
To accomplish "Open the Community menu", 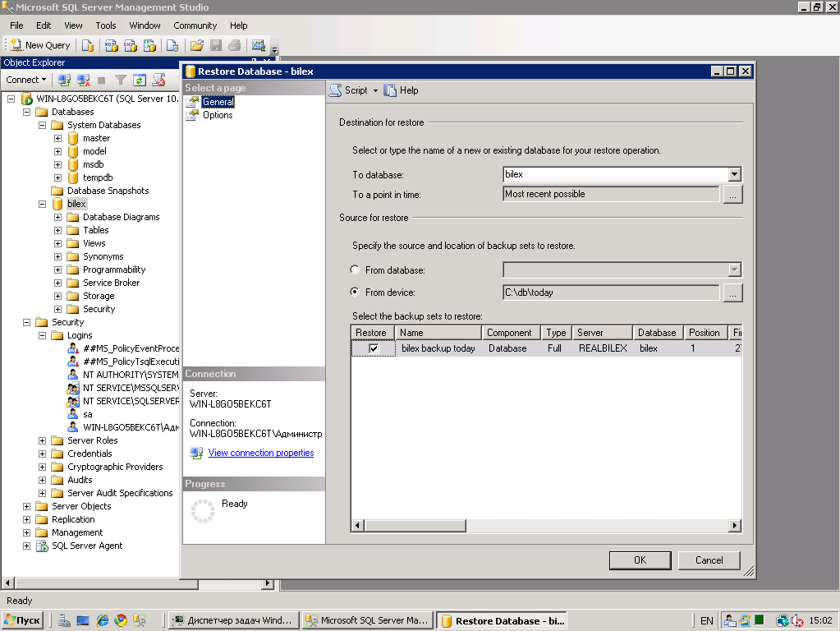I will (x=195, y=25).
